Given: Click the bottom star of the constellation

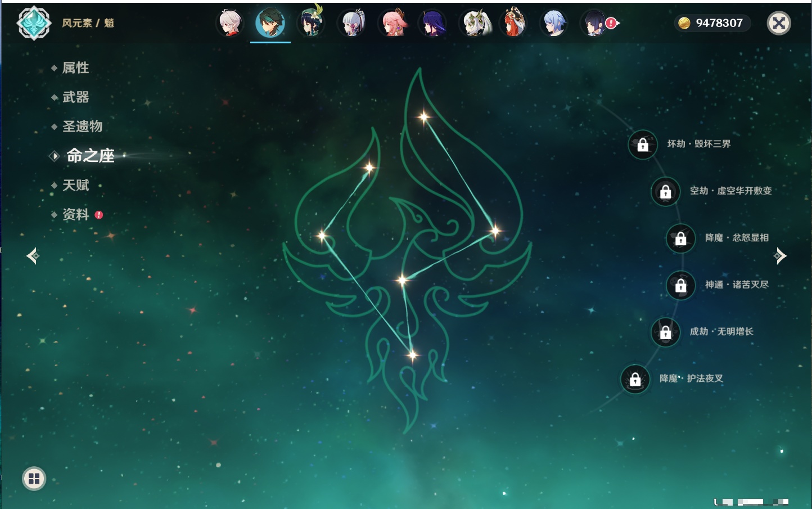Looking at the screenshot, I should 413,355.
